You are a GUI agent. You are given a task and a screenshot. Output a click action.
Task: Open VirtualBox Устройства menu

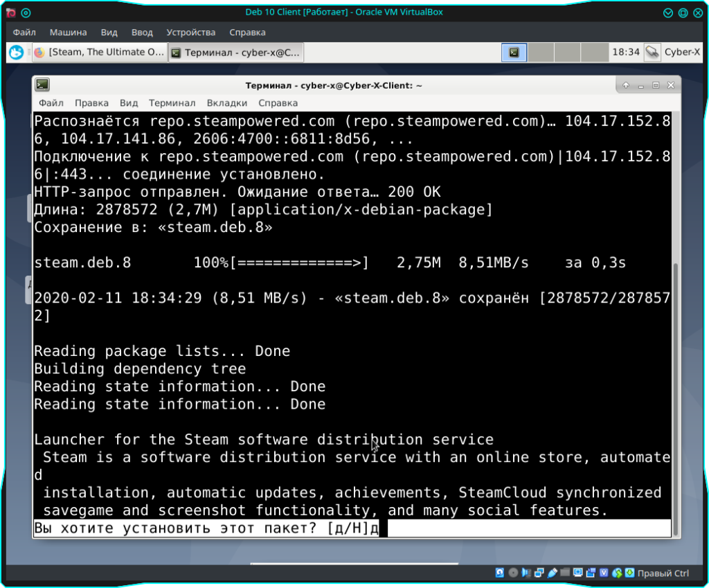click(191, 33)
